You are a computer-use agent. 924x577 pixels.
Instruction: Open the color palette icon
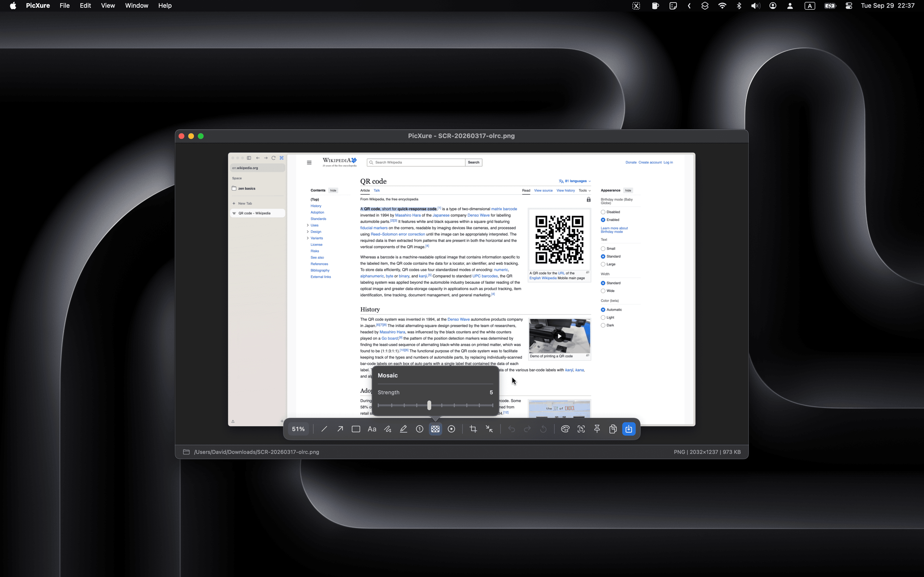pyautogui.click(x=565, y=429)
